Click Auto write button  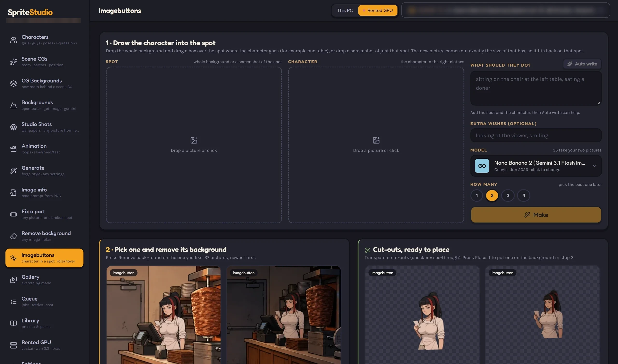tap(582, 64)
